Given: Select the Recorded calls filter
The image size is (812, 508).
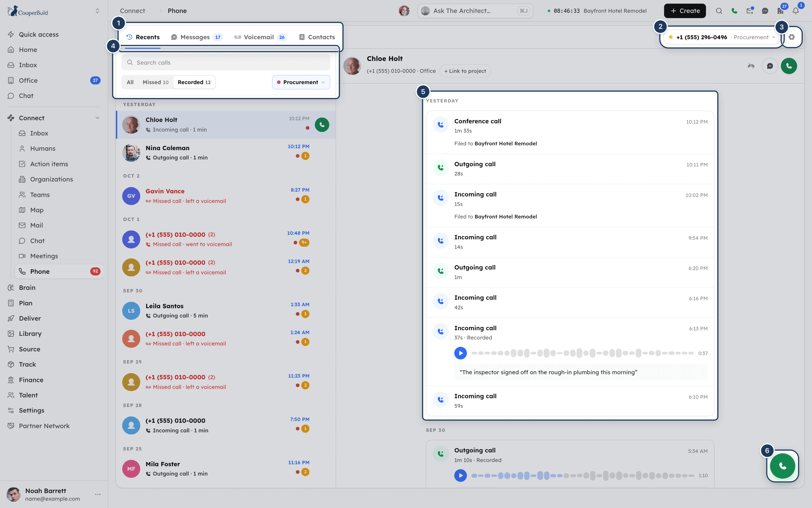Looking at the screenshot, I should point(194,82).
